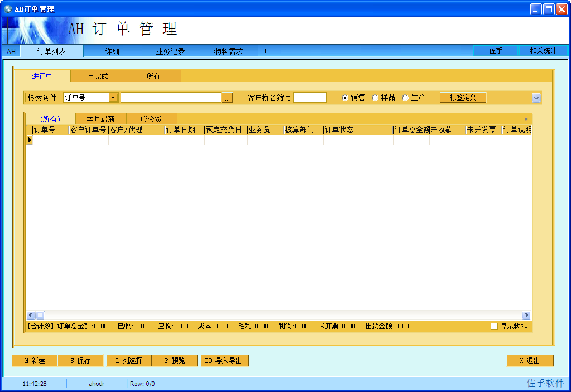This screenshot has height=392, width=571.
Task: Select the 生产 radio button
Action: coord(405,98)
